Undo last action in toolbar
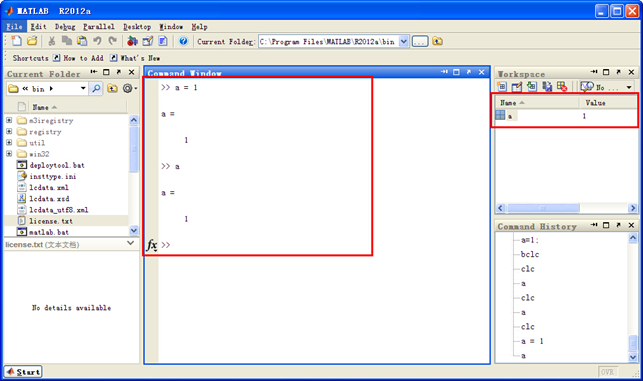 click(97, 41)
